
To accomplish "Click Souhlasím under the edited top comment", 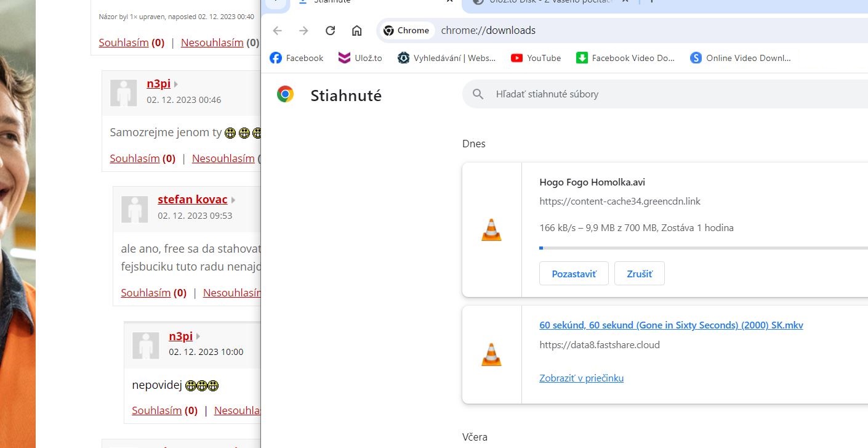I will click(124, 43).
